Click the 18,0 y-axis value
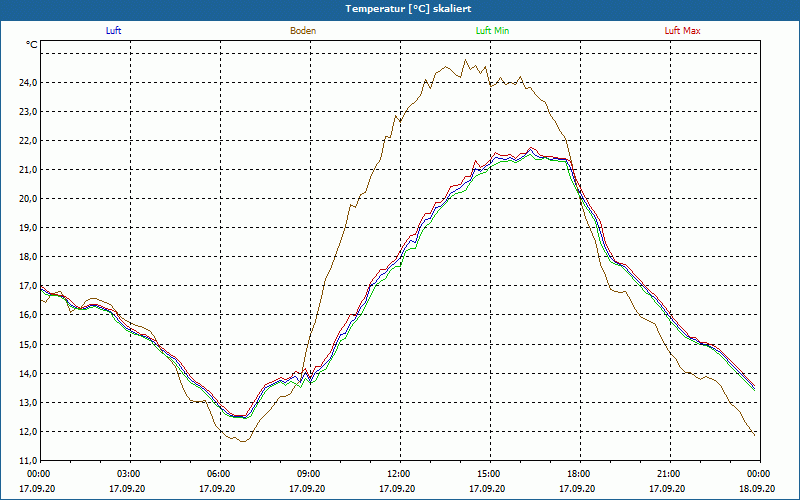The width and height of the screenshot is (800, 500). [x=29, y=257]
